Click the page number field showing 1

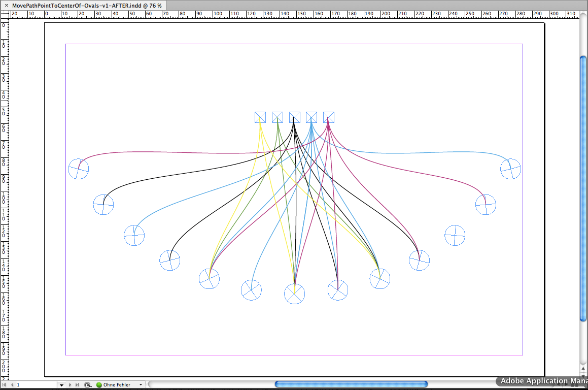37,385
